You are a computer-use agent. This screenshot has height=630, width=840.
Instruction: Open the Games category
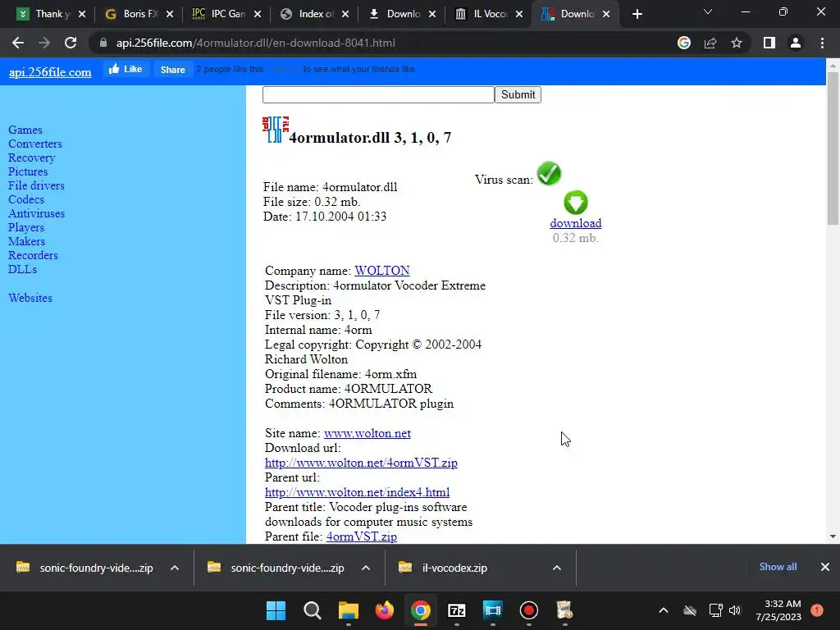coord(25,130)
